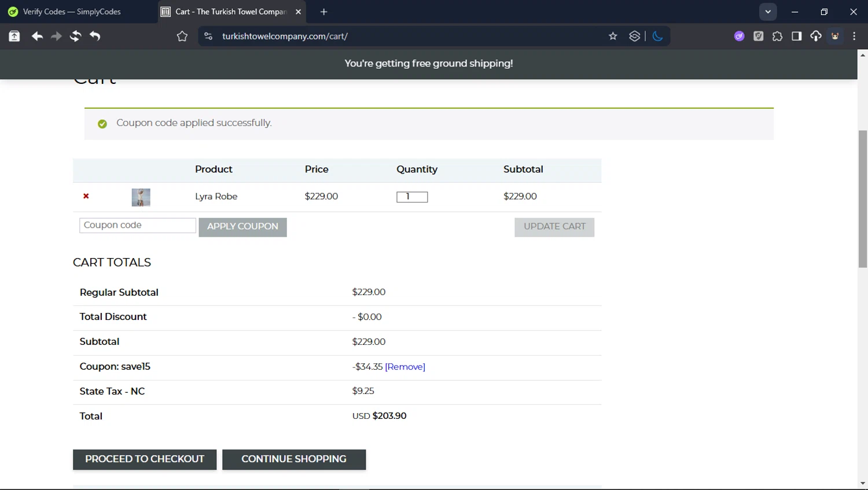This screenshot has width=868, height=490.
Task: Click the Regular Subtotal value $229.00
Action: point(369,292)
